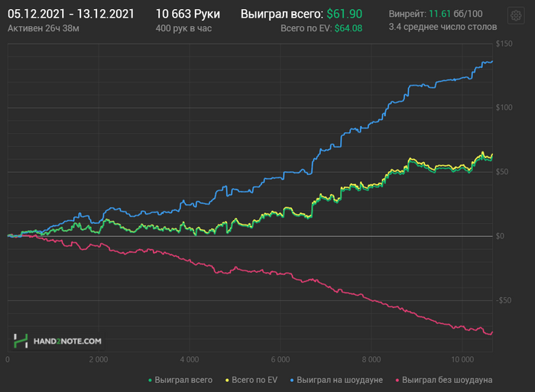Click the $50 y-axis label
The height and width of the screenshot is (392, 535).
(502, 172)
